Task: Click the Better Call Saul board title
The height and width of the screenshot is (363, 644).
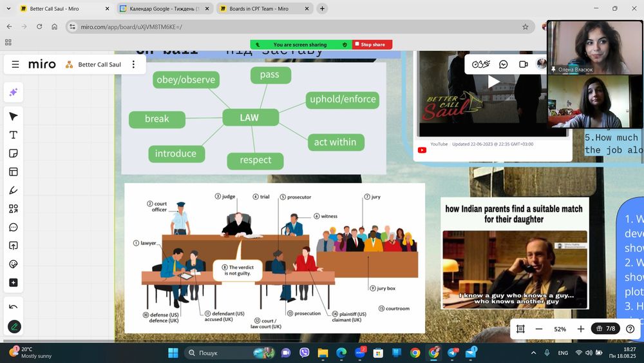Action: tap(99, 64)
